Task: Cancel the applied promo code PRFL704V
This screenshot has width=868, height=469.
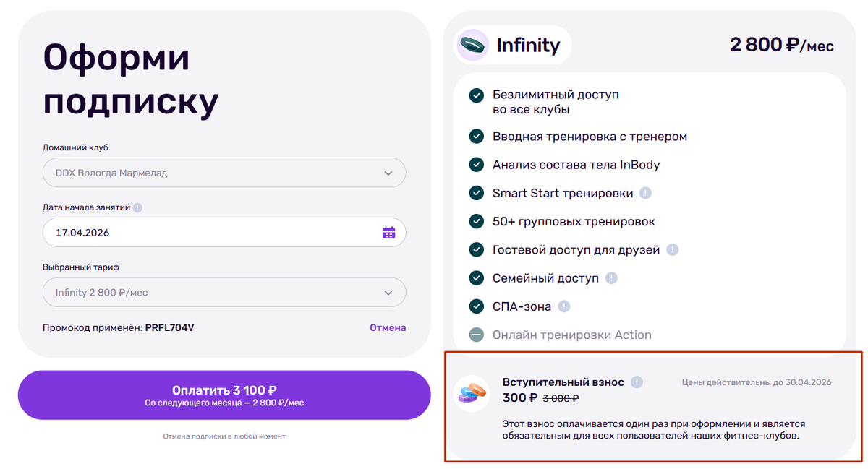Action: 388,327
